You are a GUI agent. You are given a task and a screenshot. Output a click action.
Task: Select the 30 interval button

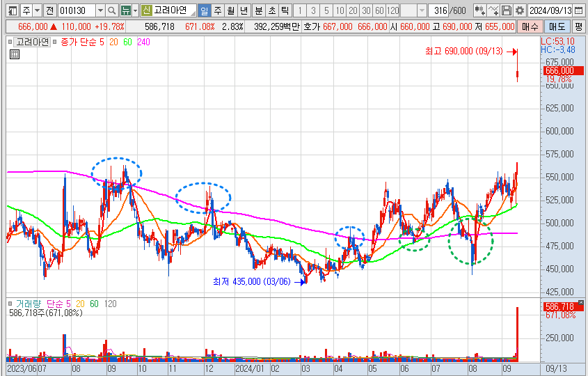coord(367,10)
